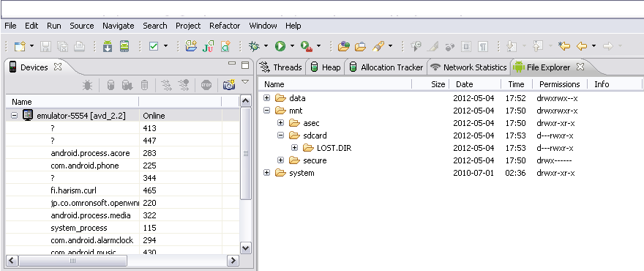Open the Android Virtual Device Manager icon
Screen dimensions: 644x271
click(x=124, y=46)
